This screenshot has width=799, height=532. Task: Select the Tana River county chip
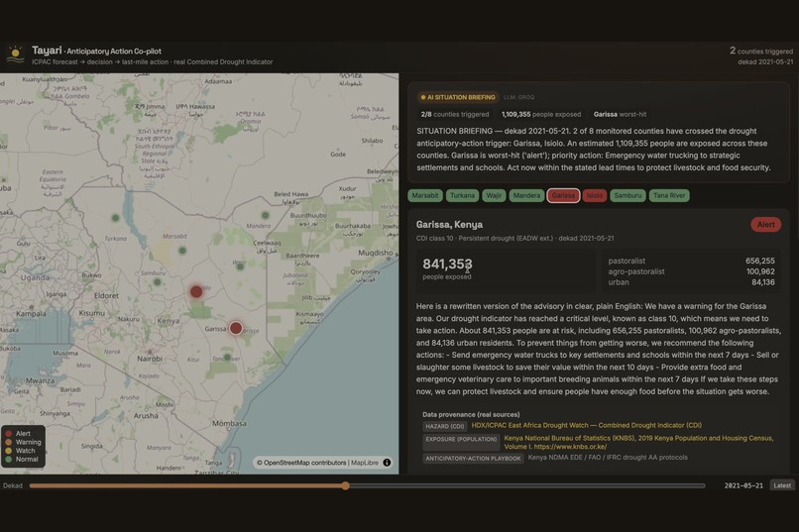[x=669, y=195]
